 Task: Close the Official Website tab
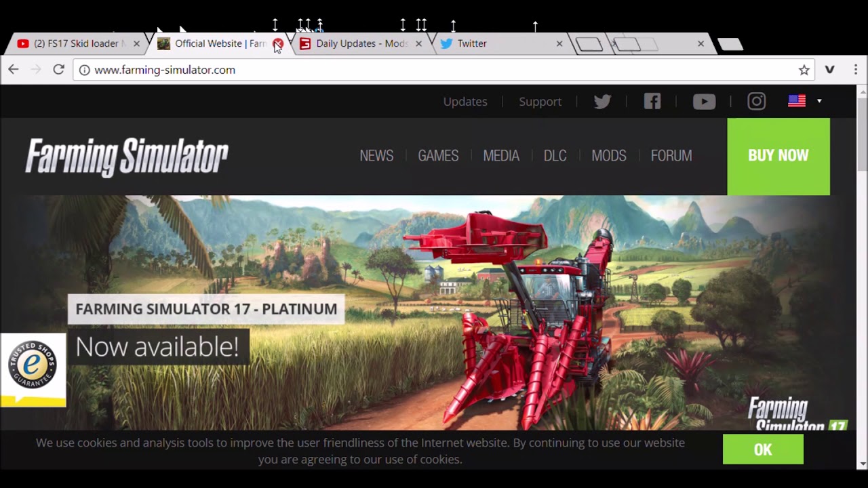278,43
